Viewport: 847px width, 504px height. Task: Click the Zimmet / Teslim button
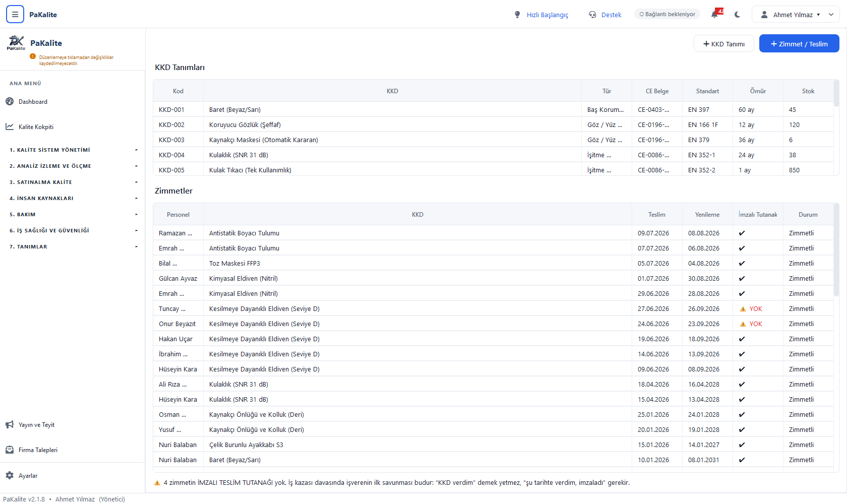(x=799, y=44)
